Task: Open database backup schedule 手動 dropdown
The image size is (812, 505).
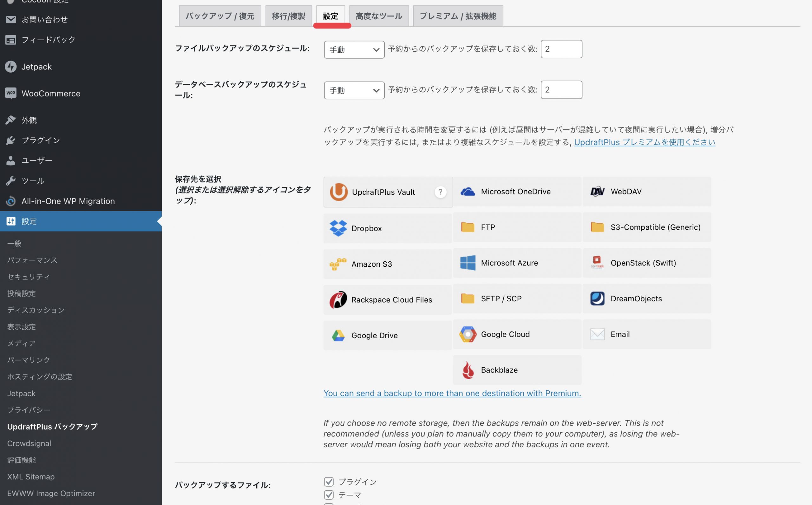Action: pos(354,90)
